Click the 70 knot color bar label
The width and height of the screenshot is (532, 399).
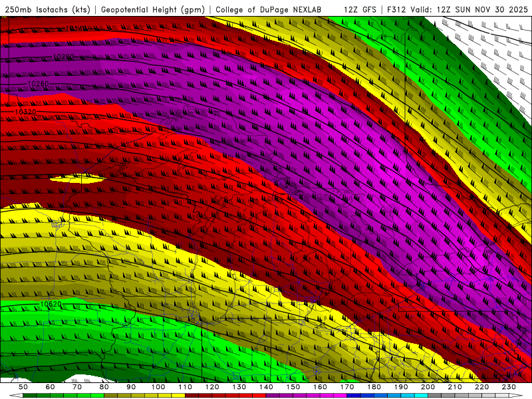[x=77, y=387]
